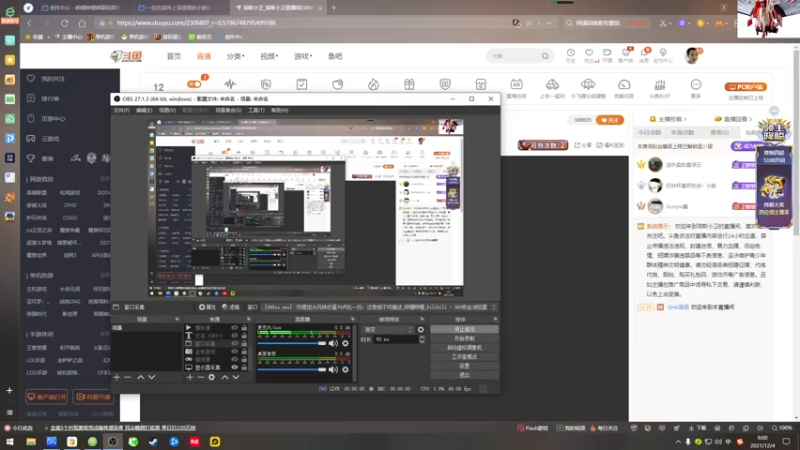Open Douyu followed heart icon in header
Viewport: 800px width, 450px height.
coord(589,55)
